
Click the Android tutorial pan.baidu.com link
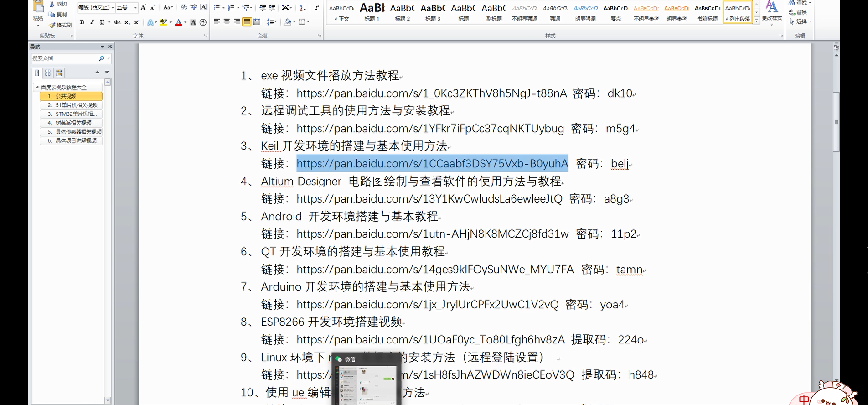[x=432, y=234]
